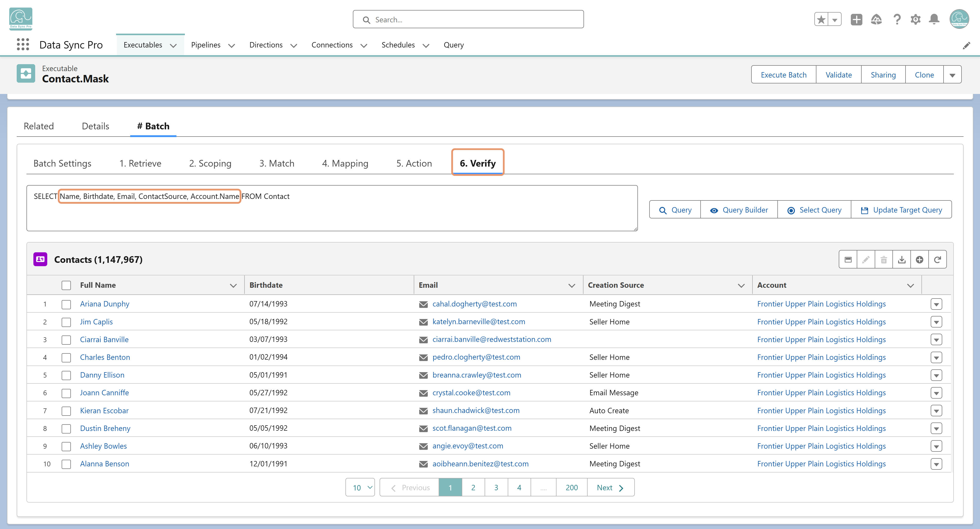Click the pencil edit icon in Contacts toolbar
980x529 pixels.
(866, 260)
